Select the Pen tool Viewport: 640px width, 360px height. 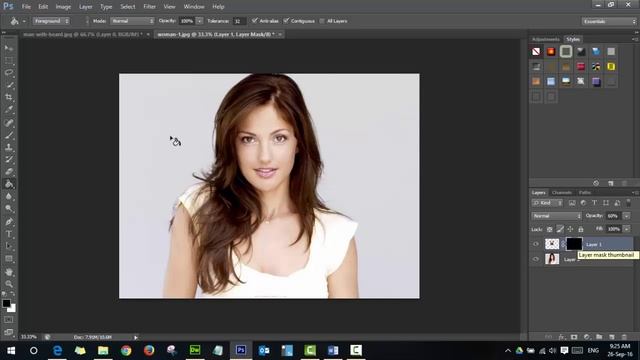(9, 222)
